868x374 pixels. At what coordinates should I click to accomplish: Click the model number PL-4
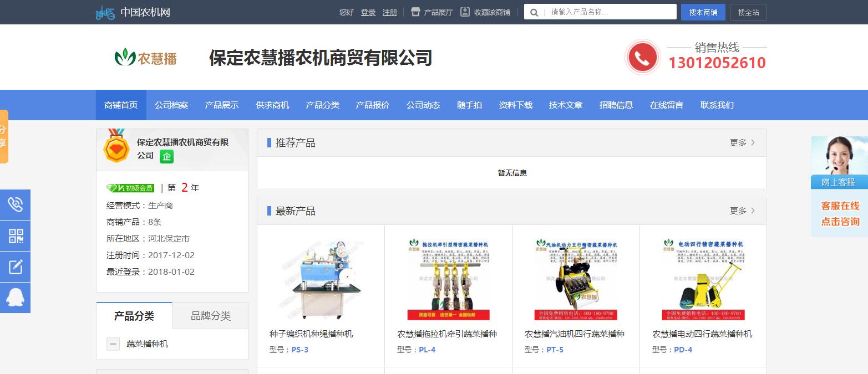pos(427,350)
